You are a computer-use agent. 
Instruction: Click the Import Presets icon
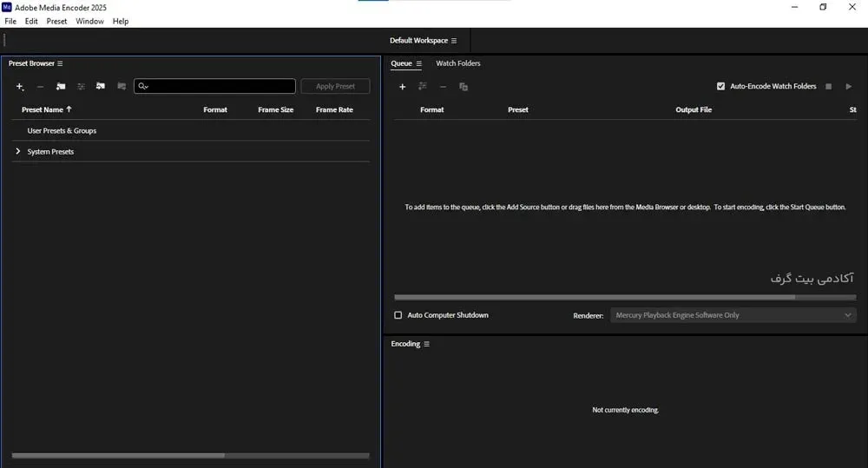pos(100,86)
